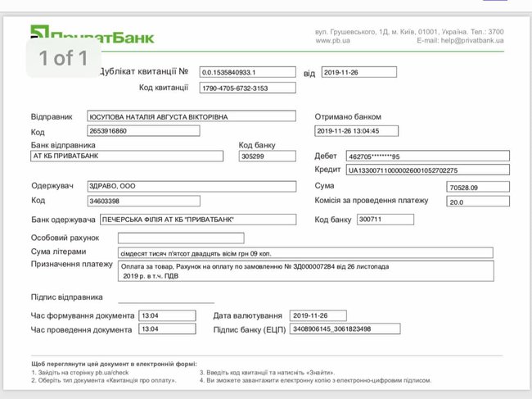Click the '1 of 1' page indicator

pyautogui.click(x=64, y=57)
